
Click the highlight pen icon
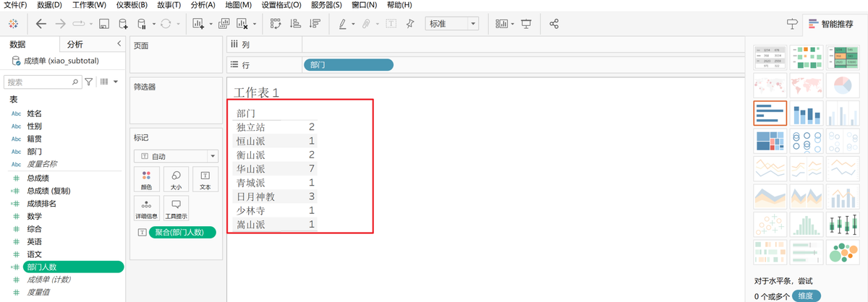click(343, 24)
